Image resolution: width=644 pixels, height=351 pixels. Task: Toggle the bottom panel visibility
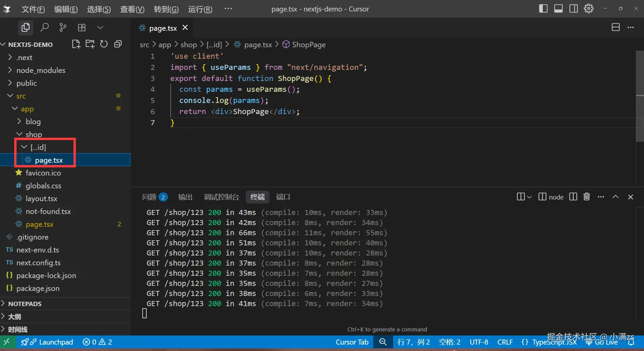(x=558, y=9)
